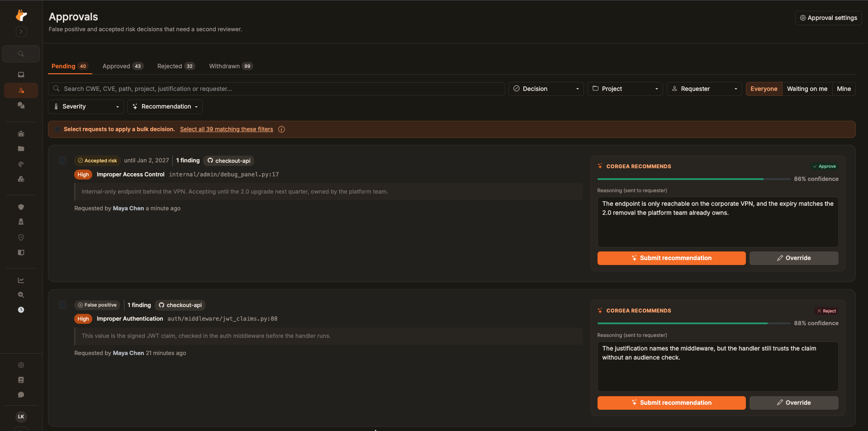This screenshot has height=431, width=868.
Task: Open the Project filter dropdown
Action: (x=625, y=89)
